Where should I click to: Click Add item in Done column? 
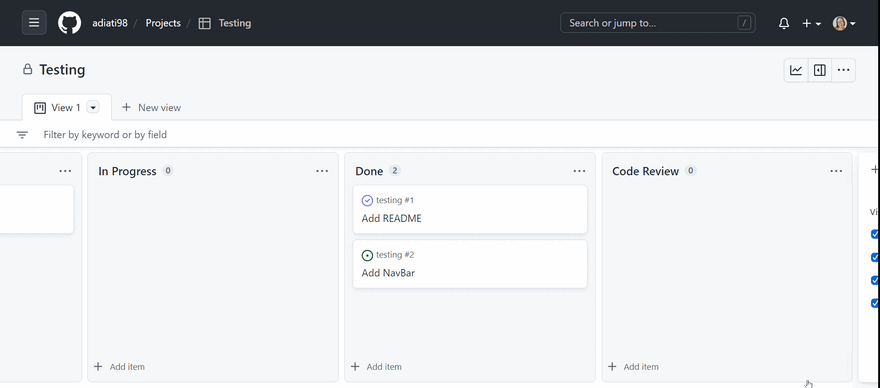pos(377,367)
